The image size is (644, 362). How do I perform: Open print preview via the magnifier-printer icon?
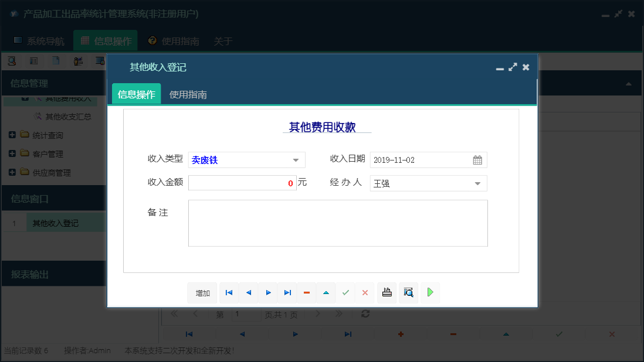point(408,292)
